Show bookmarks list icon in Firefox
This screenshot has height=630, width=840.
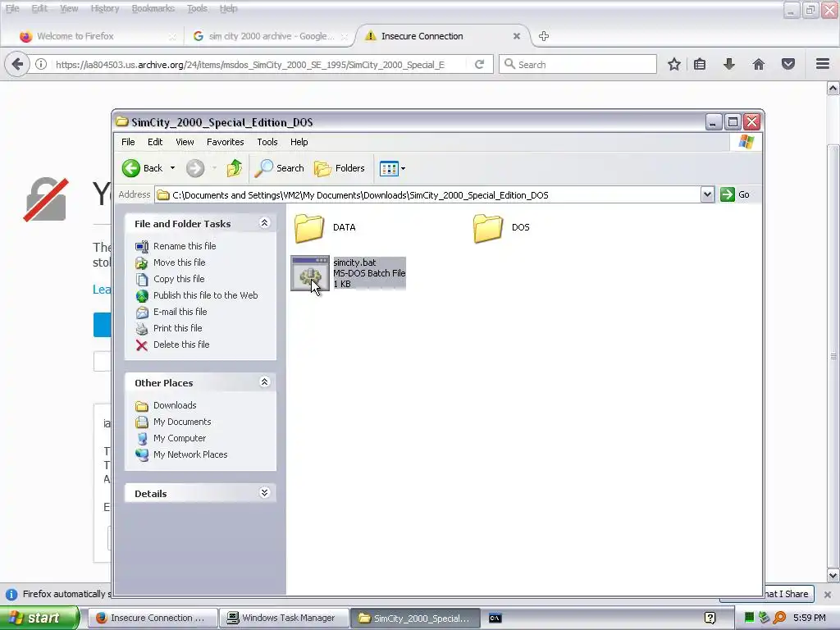click(x=700, y=64)
